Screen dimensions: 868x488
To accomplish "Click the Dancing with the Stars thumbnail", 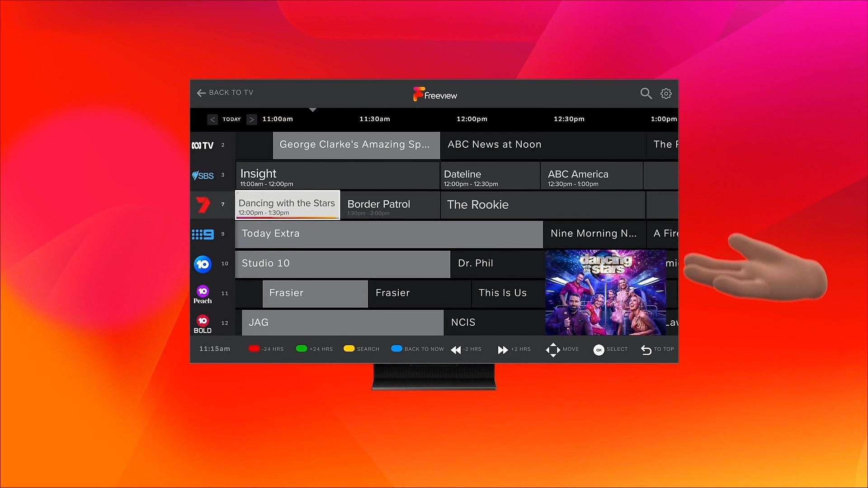I will click(605, 292).
